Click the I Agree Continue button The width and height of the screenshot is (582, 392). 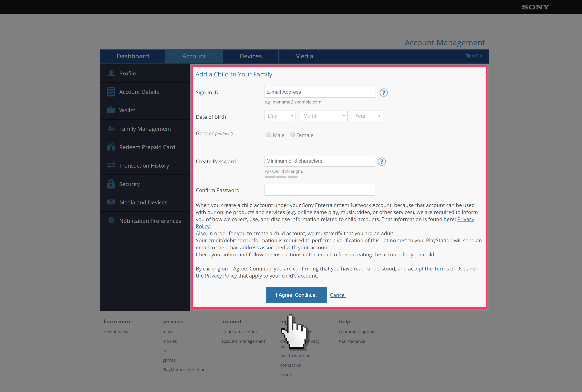296,295
